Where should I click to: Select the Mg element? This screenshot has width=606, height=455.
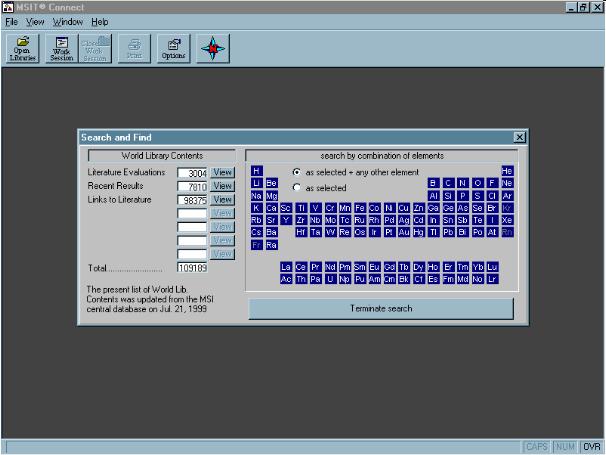point(271,196)
